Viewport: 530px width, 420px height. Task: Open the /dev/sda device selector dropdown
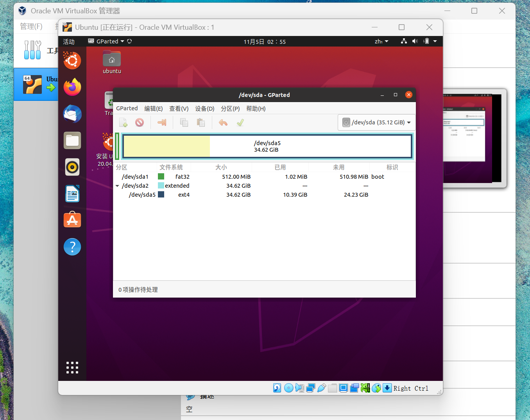[376, 122]
